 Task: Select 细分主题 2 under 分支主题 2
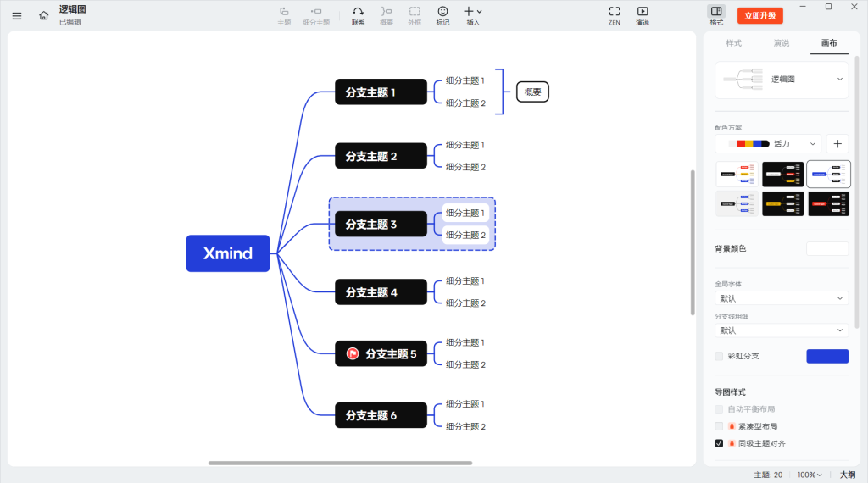click(x=465, y=167)
